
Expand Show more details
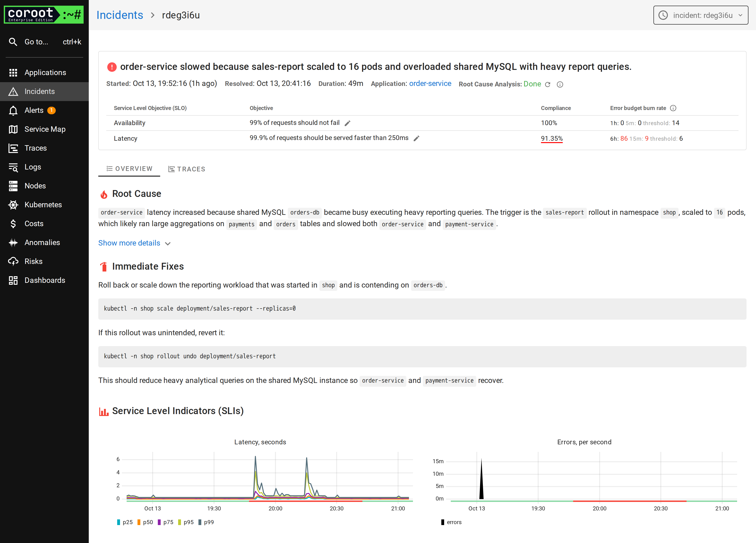pyautogui.click(x=134, y=243)
